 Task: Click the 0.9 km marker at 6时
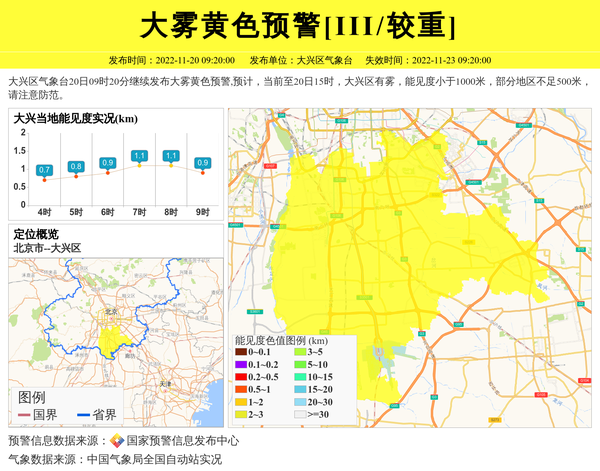pyautogui.click(x=108, y=163)
